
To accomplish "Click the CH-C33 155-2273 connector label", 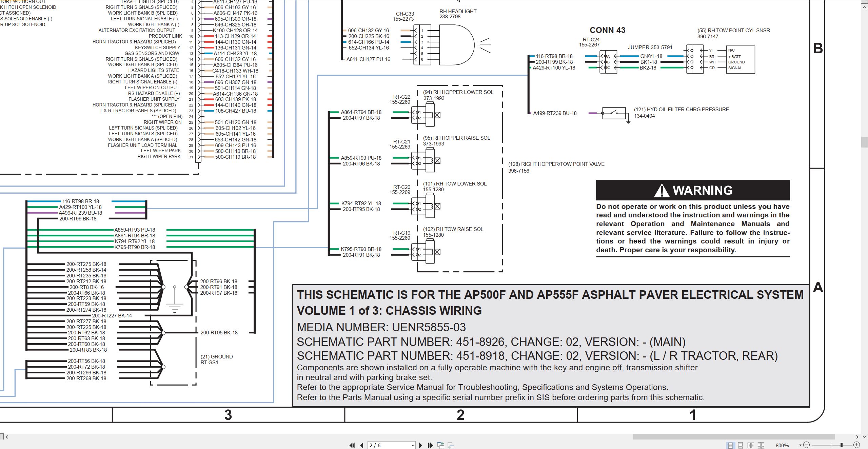I will pos(403,16).
